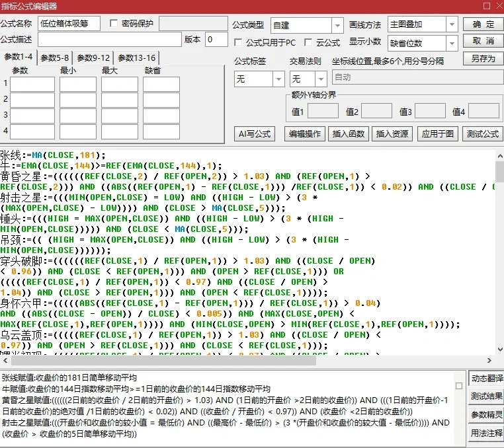
Task: Open the 显示小数 dropdown showing 缺省位数
Action: pos(452,43)
